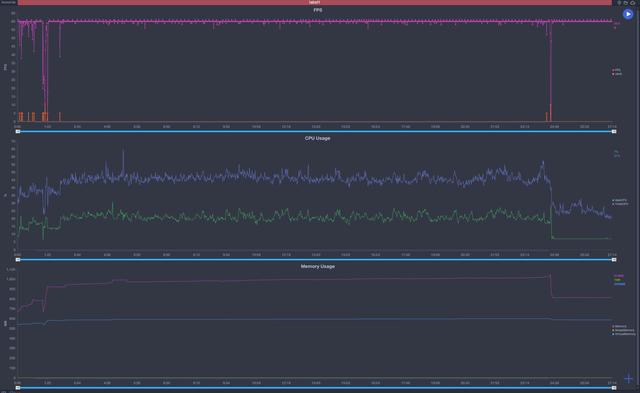Toggle the Jank series in the FPS legend
The height and width of the screenshot is (393, 640).
pyautogui.click(x=617, y=74)
